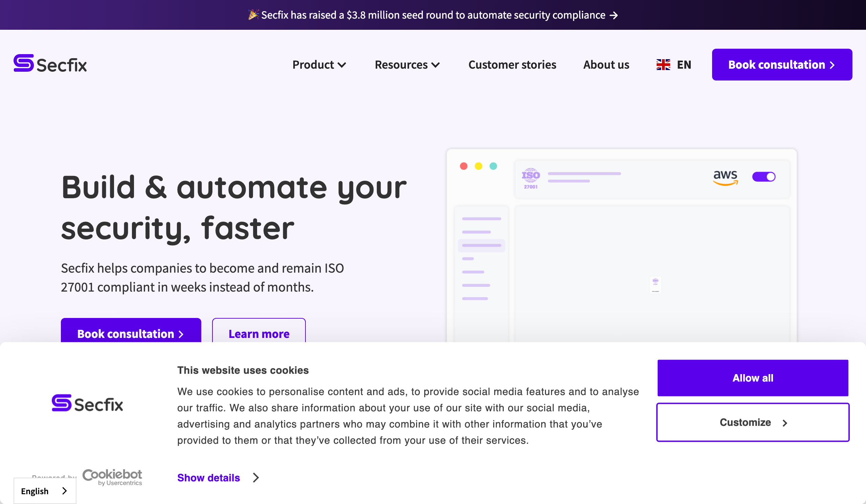Image resolution: width=866 pixels, height=504 pixels.
Task: Click the teal window dot in illustration
Action: coord(493,166)
